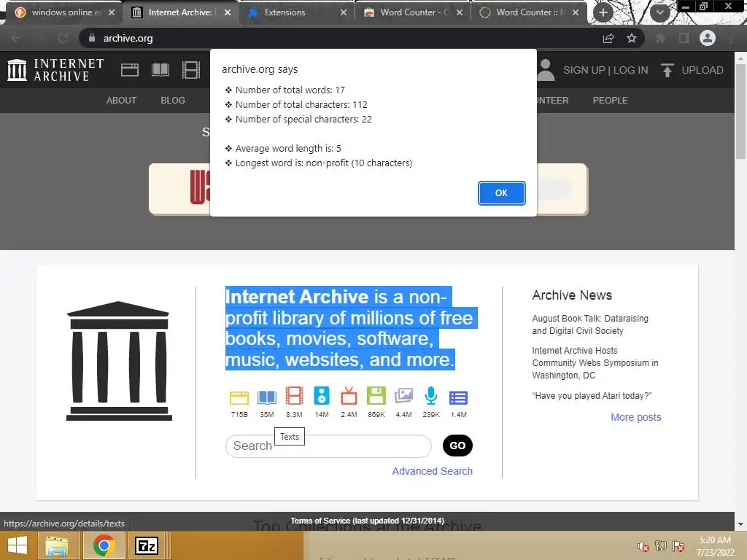Open the Chrome profile avatar icon
The height and width of the screenshot is (560, 747).
[708, 38]
